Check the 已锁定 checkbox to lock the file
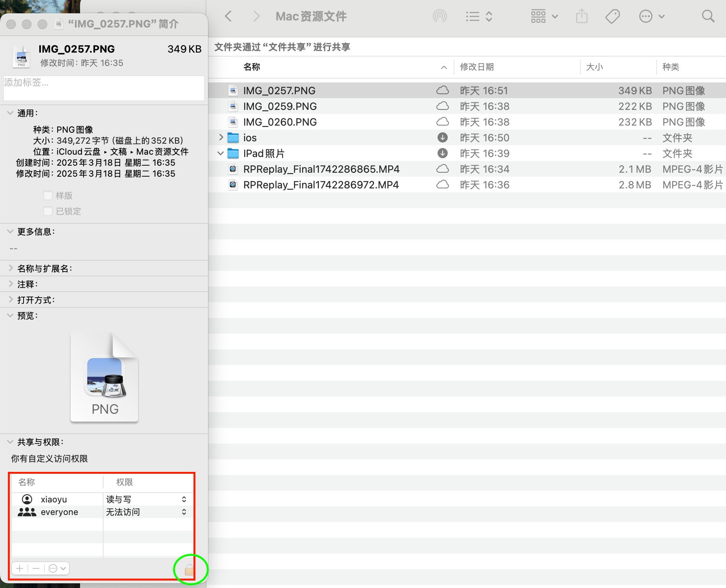The height and width of the screenshot is (588, 726). point(48,211)
